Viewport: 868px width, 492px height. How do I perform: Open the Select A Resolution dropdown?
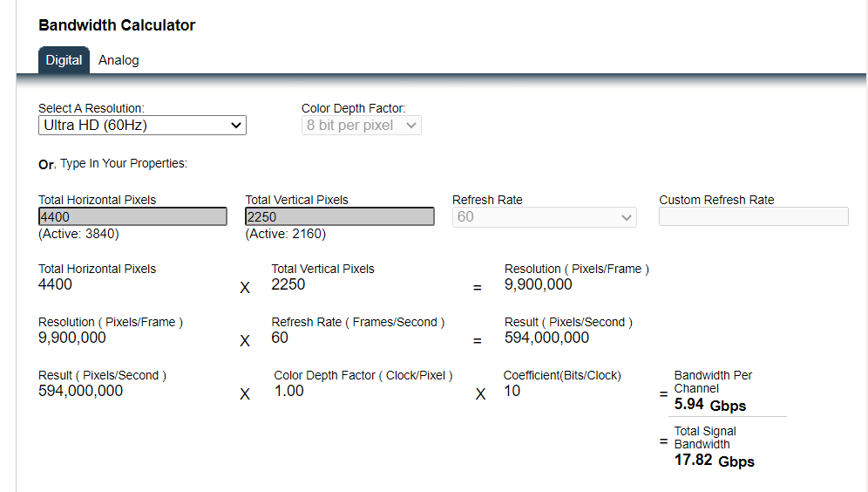point(142,126)
